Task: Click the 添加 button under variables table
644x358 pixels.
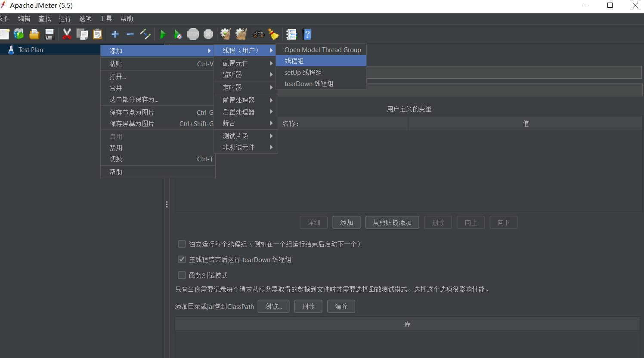Action: 347,222
